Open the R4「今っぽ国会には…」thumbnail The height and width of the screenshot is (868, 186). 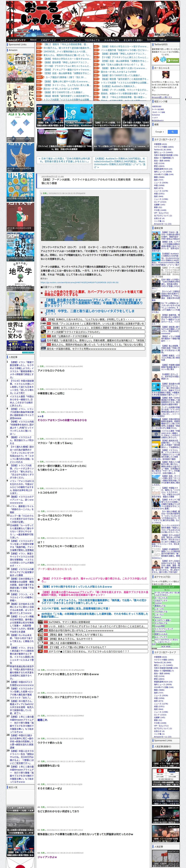point(122,140)
